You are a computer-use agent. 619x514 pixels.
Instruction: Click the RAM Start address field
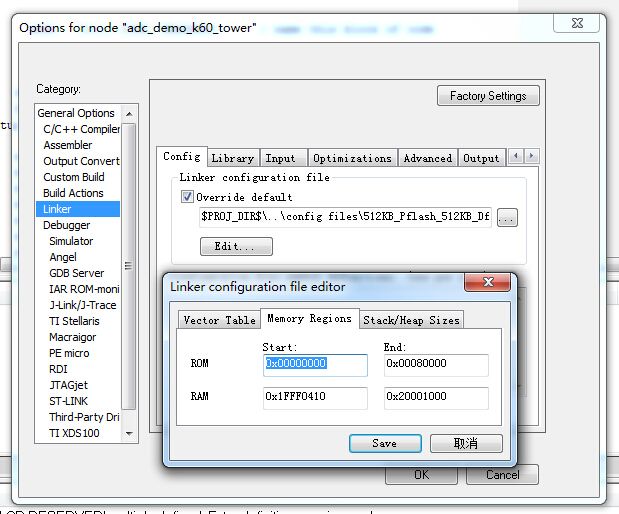coord(315,398)
